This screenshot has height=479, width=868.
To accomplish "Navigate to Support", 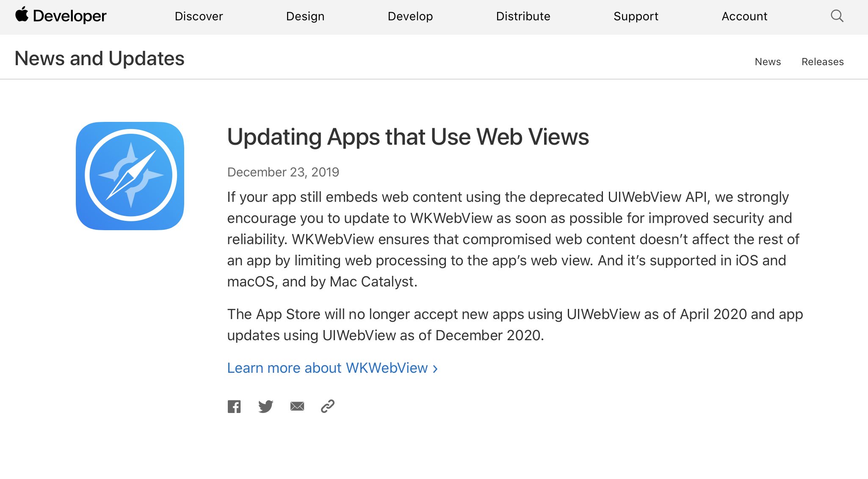I will [636, 17].
